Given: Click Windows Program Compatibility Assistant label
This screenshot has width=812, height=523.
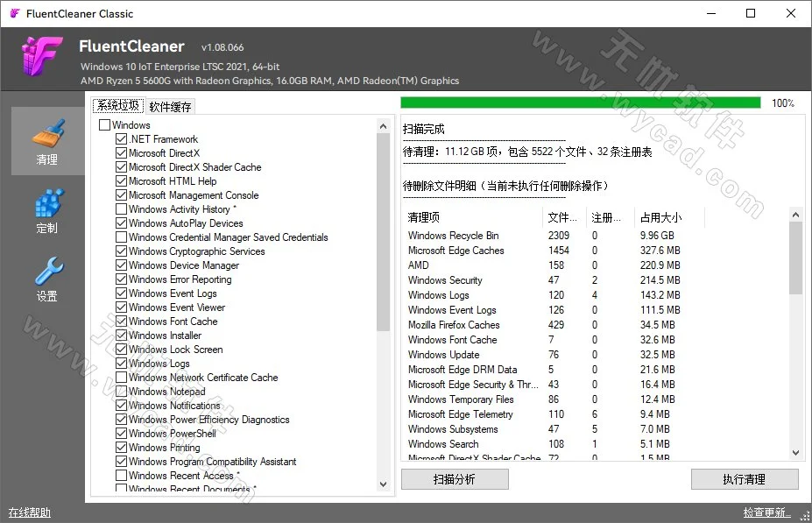Looking at the screenshot, I should [x=212, y=462].
